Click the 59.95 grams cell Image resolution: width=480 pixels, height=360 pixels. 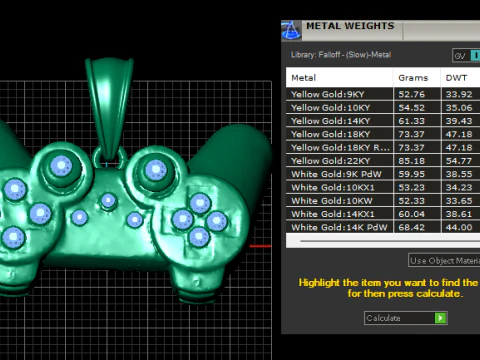[417, 174]
